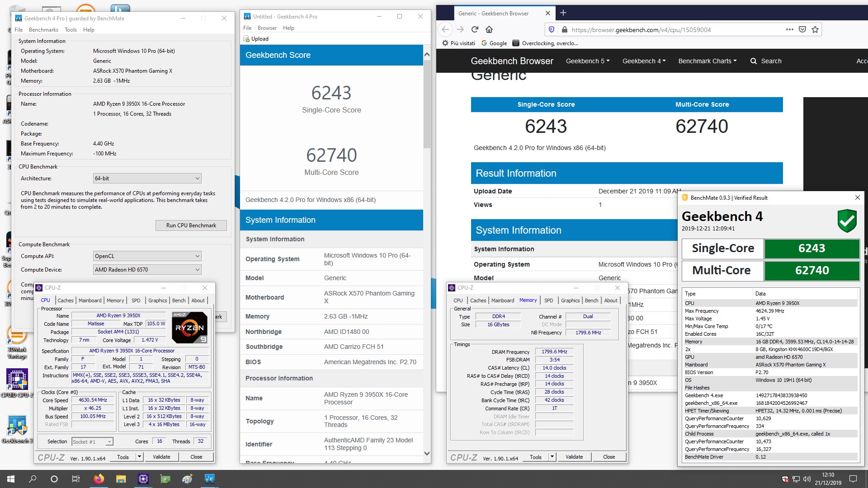This screenshot has height=488, width=868.
Task: Switch to Caches tab in left CPU-Z
Action: 65,300
